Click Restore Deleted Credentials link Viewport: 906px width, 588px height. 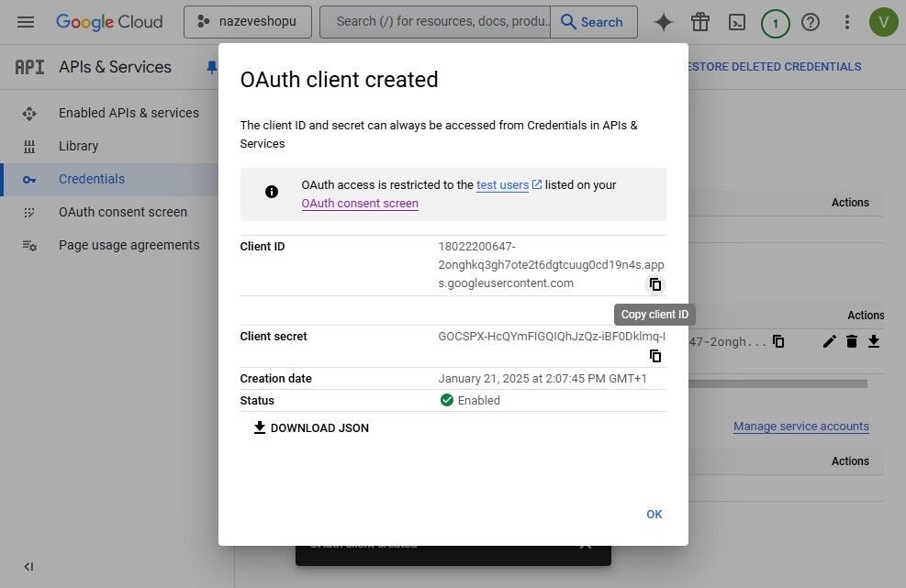point(774,66)
